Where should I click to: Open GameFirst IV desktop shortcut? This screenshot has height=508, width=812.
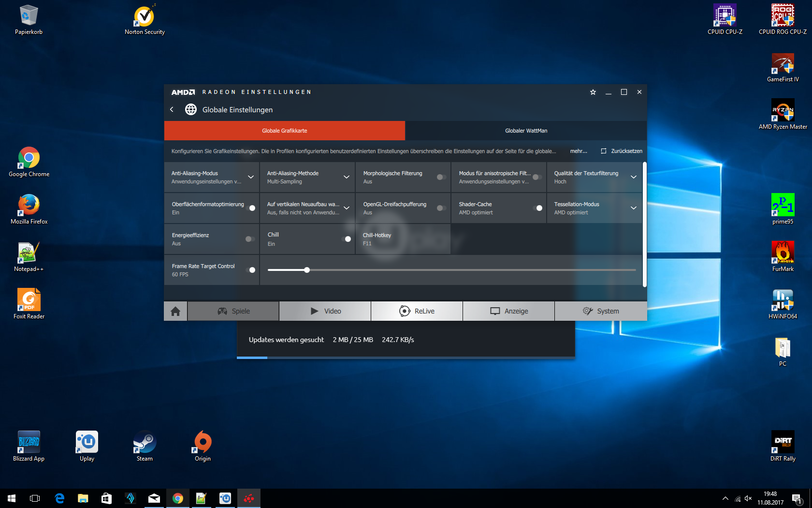[x=783, y=68]
